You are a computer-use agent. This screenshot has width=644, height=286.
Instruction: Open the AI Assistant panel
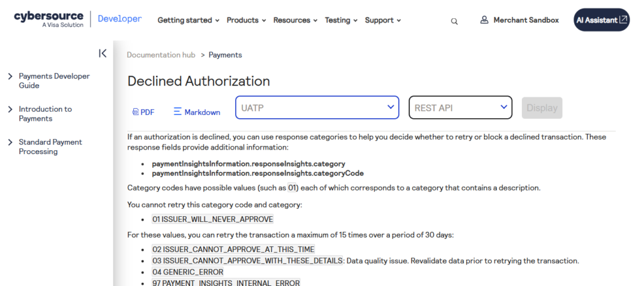[601, 20]
